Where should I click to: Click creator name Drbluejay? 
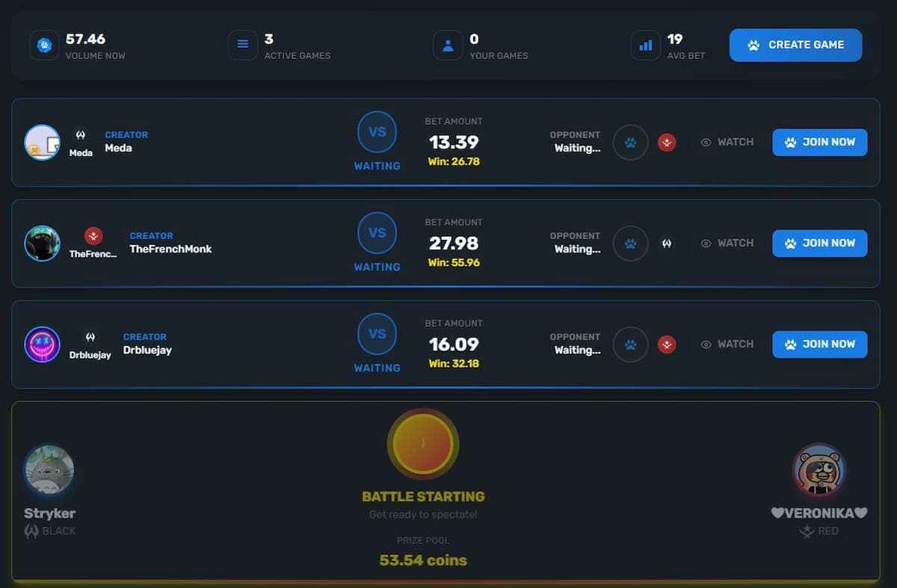[x=147, y=350]
